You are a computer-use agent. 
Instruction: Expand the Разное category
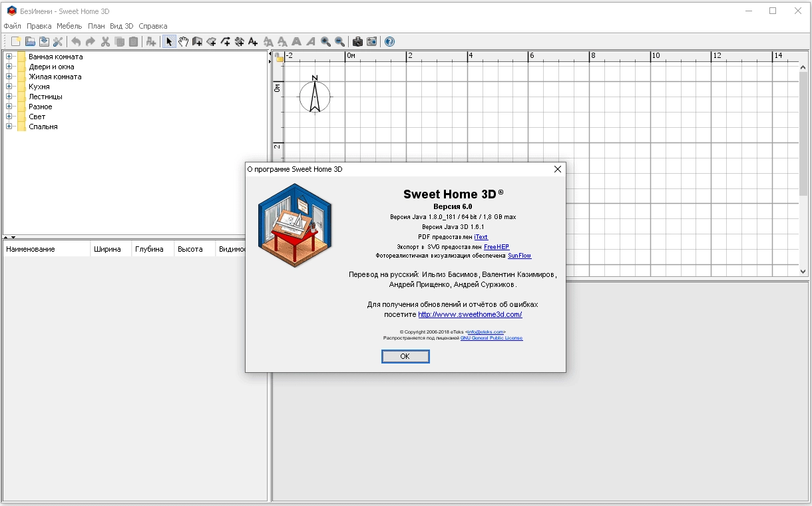(9, 107)
